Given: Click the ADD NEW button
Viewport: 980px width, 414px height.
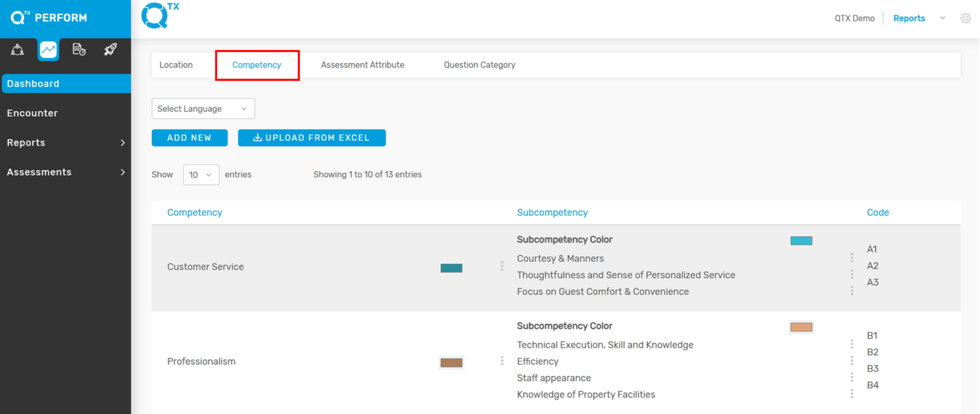Looking at the screenshot, I should click(190, 138).
